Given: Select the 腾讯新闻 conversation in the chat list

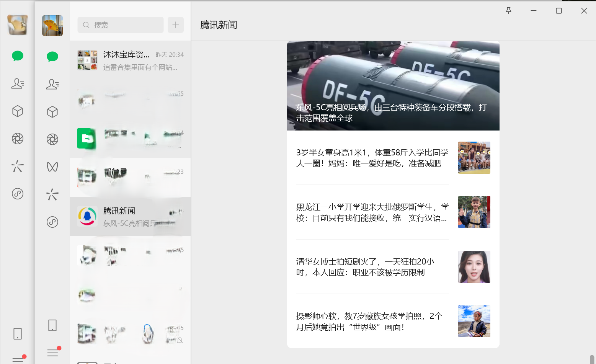Looking at the screenshot, I should (x=130, y=216).
